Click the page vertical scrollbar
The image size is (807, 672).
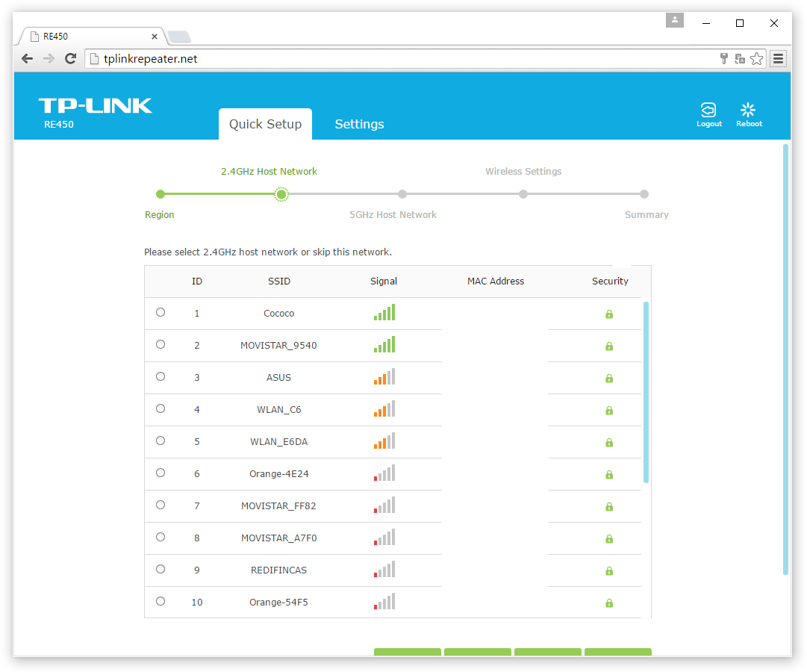click(x=785, y=359)
